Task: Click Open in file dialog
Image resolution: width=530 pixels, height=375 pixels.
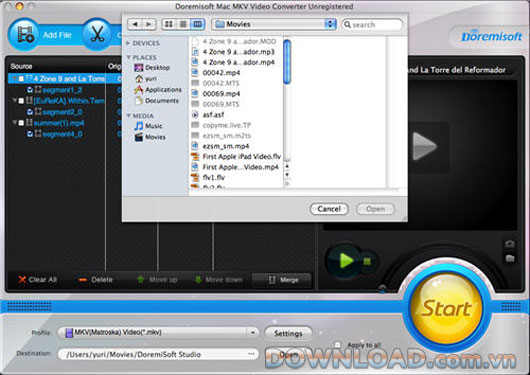Action: coord(375,209)
